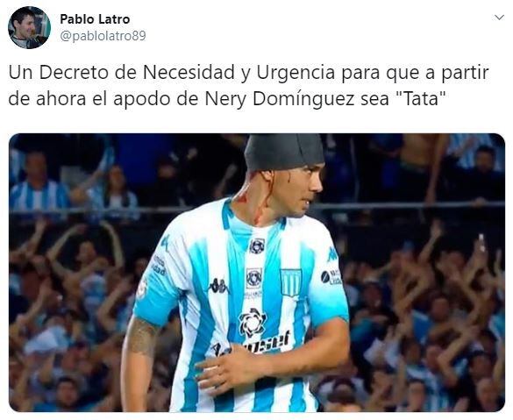Screen dimensions: 513x420
Task: Click the flower-shaped sponsor logo on jersey
Action: [252, 323]
